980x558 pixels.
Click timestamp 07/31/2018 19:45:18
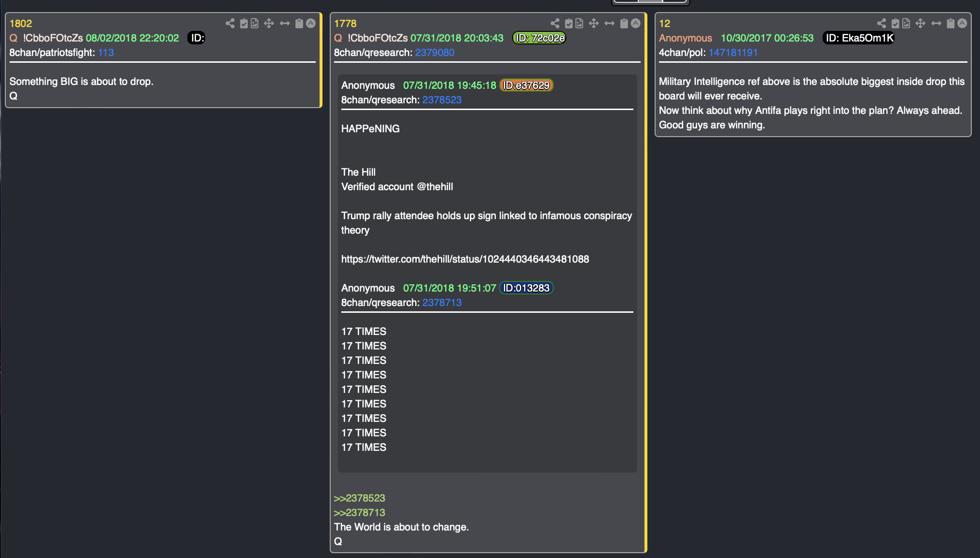coord(449,85)
